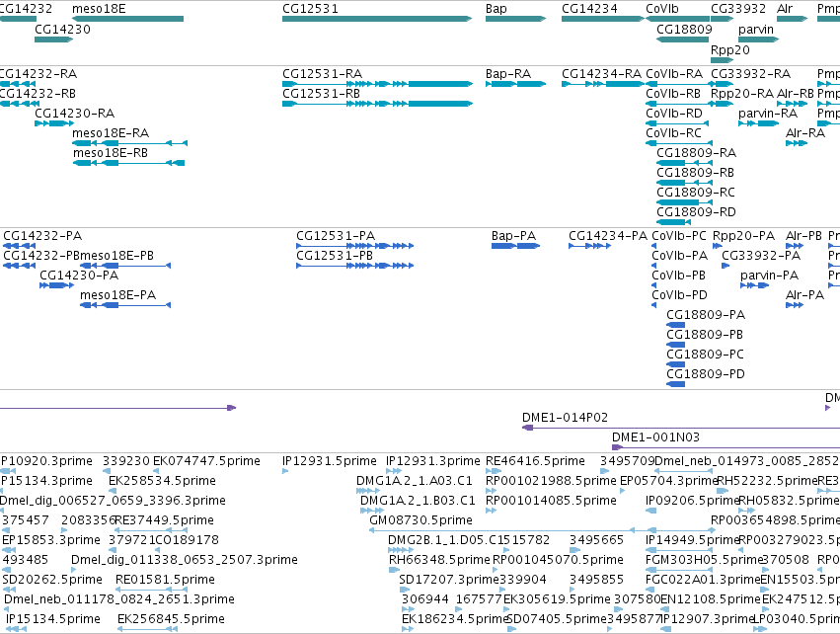This screenshot has width=840, height=634.
Task: Click the CG14230-RA transcript
Action: coord(53,123)
